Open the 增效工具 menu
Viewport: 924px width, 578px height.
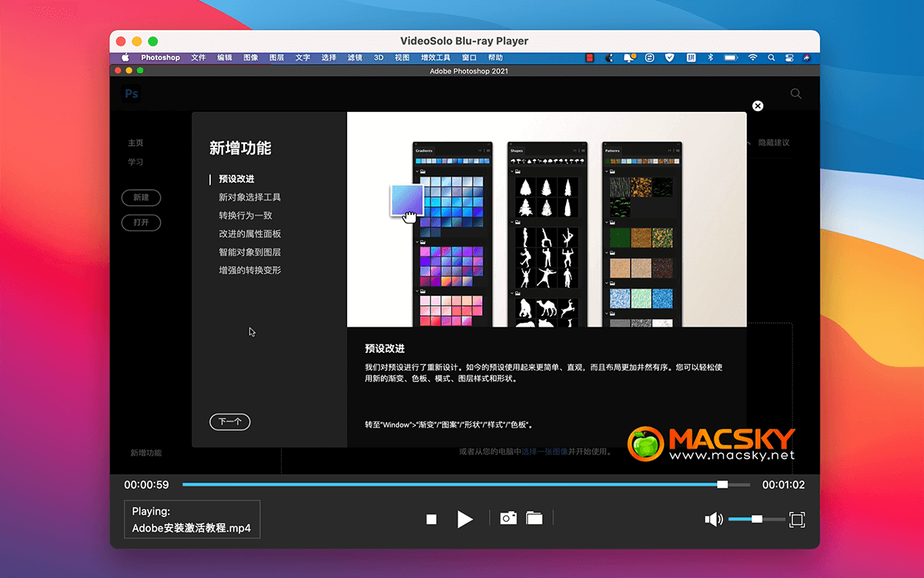pyautogui.click(x=436, y=58)
